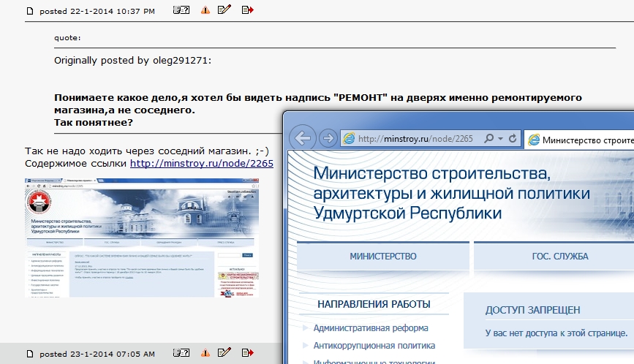
Task: Click edit post icon in 23-1-2014 post
Action: [224, 352]
